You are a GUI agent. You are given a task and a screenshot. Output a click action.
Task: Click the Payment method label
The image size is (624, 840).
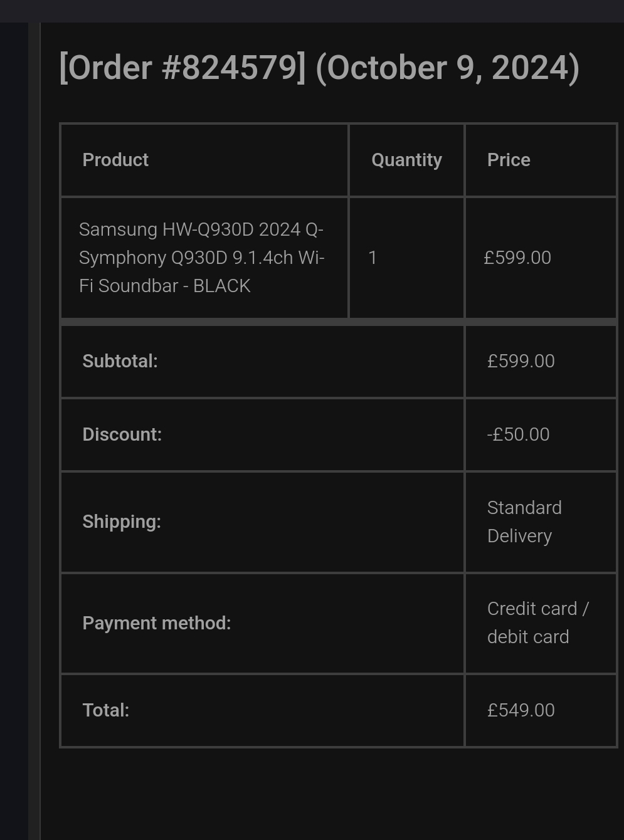click(156, 623)
